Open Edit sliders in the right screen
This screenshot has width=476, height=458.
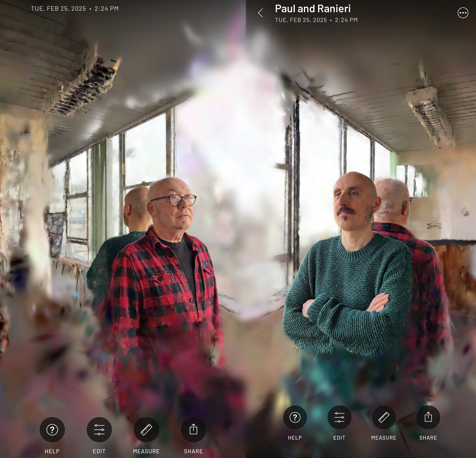tap(339, 417)
